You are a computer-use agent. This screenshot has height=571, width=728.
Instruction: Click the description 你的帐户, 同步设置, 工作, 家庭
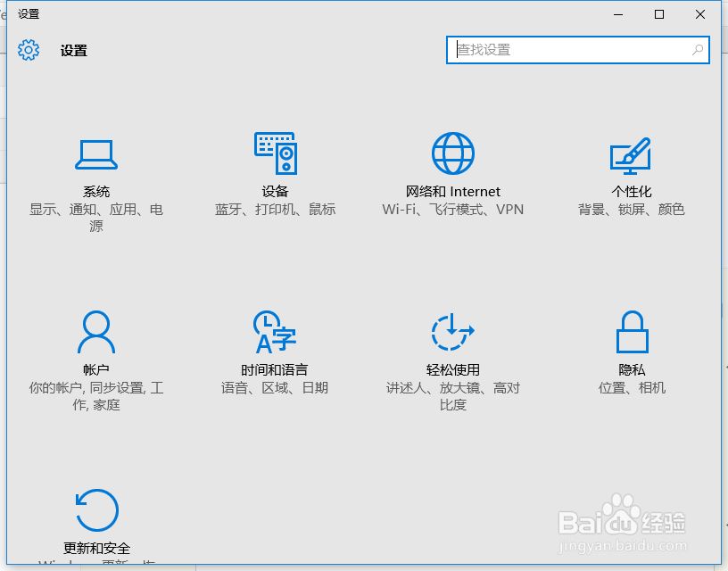click(x=96, y=396)
